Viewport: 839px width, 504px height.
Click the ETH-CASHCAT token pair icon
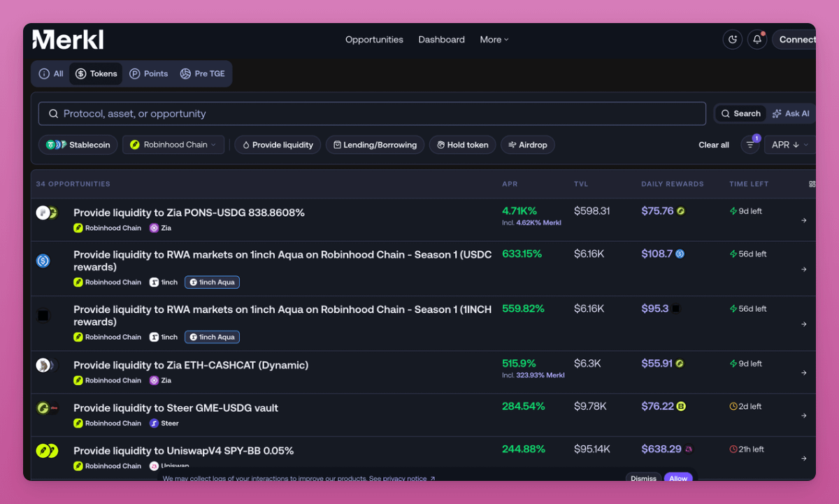coord(46,365)
